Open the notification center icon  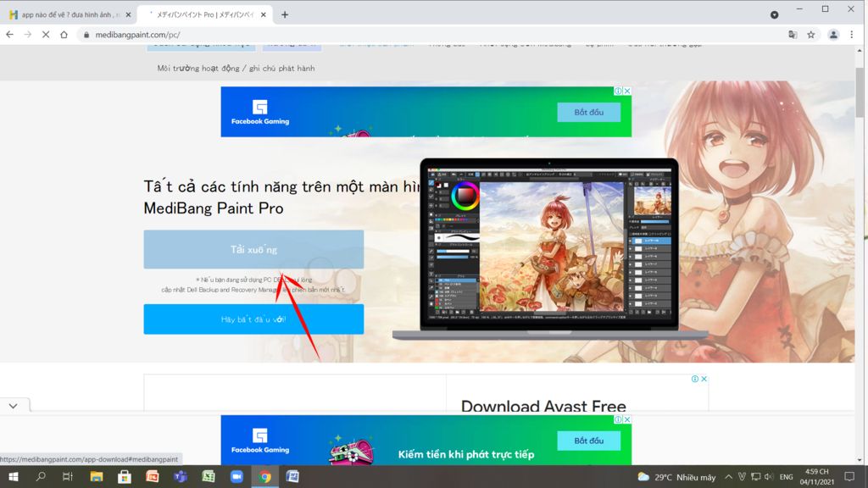[x=849, y=476]
